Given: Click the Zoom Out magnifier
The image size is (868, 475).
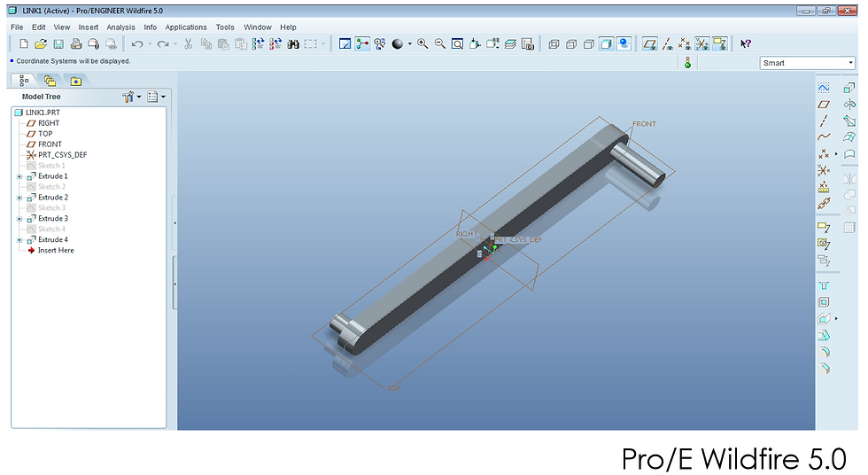Looking at the screenshot, I should (x=440, y=43).
